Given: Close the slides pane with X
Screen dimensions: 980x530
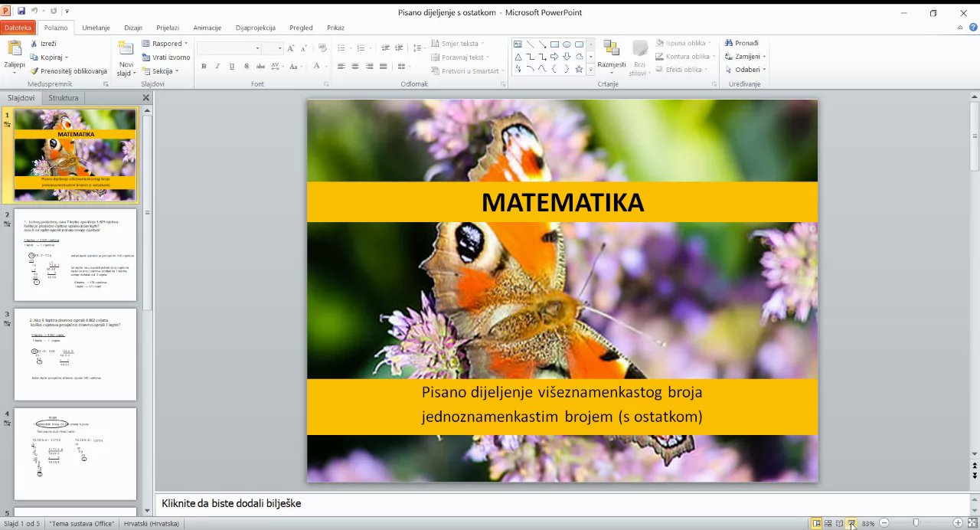Looking at the screenshot, I should pos(146,98).
